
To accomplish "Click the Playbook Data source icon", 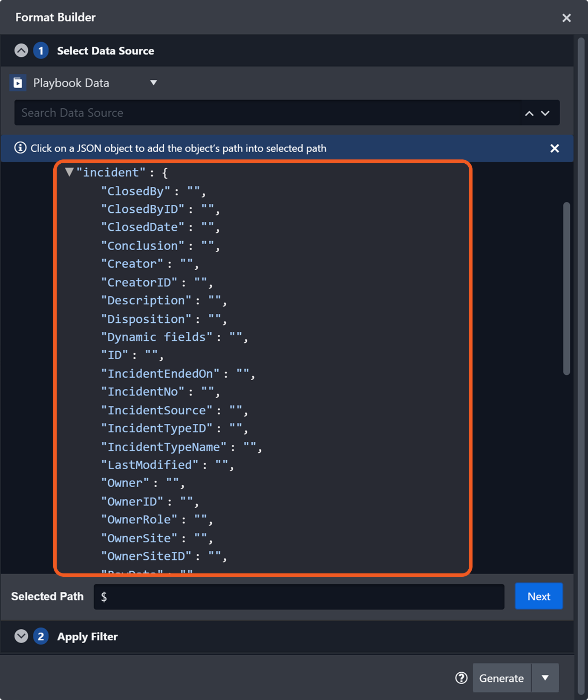I will click(x=18, y=83).
